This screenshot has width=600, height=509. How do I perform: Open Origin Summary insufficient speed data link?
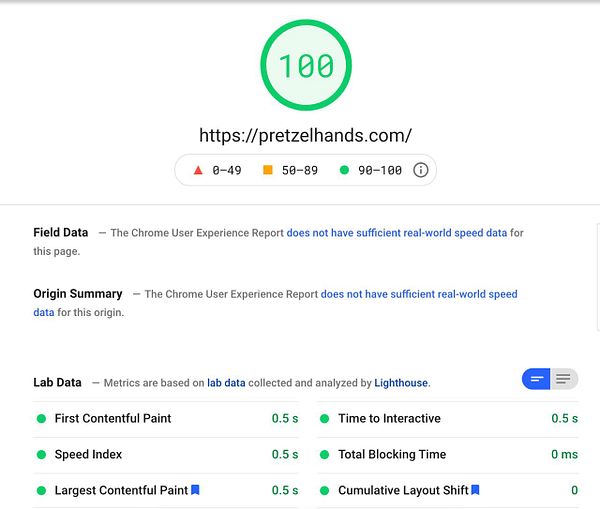(418, 294)
